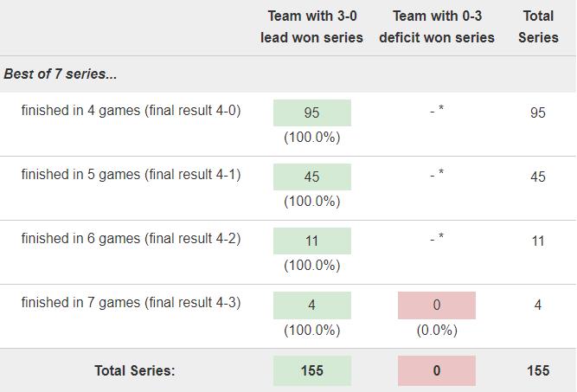Click the red 0 total cell
The width and height of the screenshot is (577, 392).
(437, 370)
